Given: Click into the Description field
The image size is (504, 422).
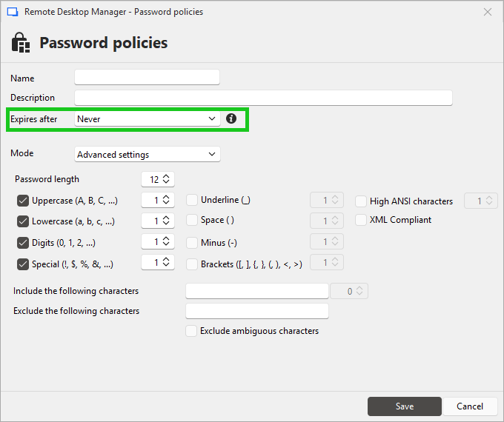Looking at the screenshot, I should tap(263, 98).
